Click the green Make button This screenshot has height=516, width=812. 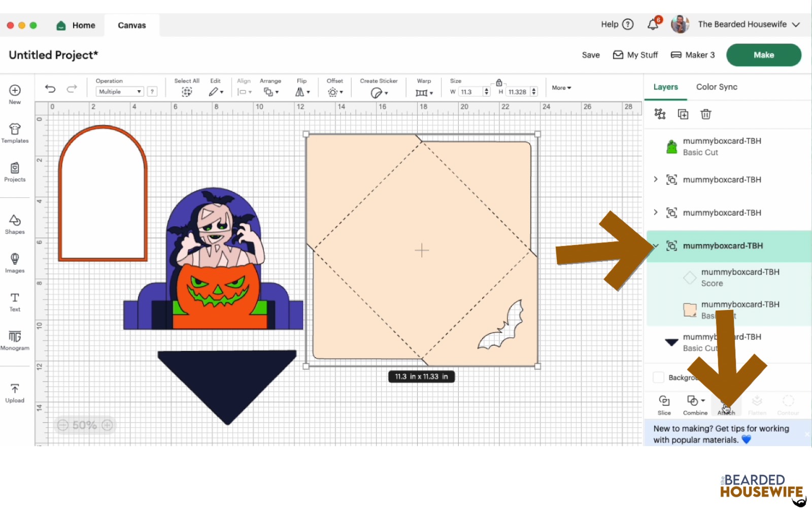(763, 55)
